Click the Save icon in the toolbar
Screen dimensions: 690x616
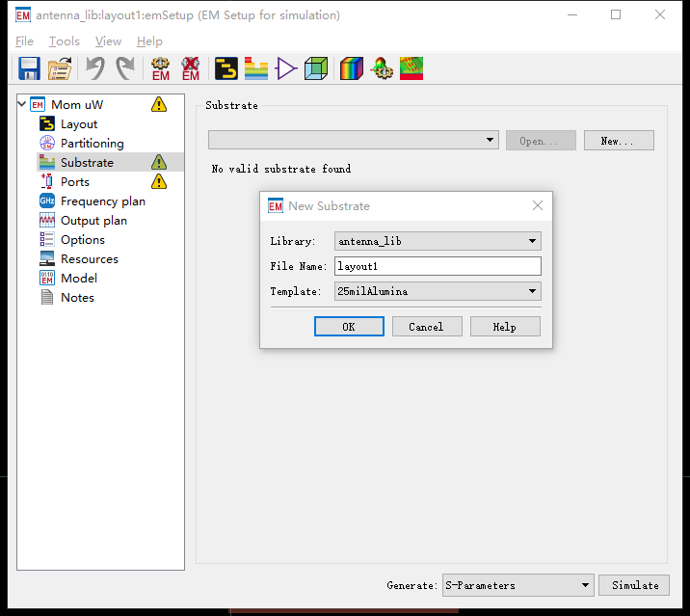29,68
